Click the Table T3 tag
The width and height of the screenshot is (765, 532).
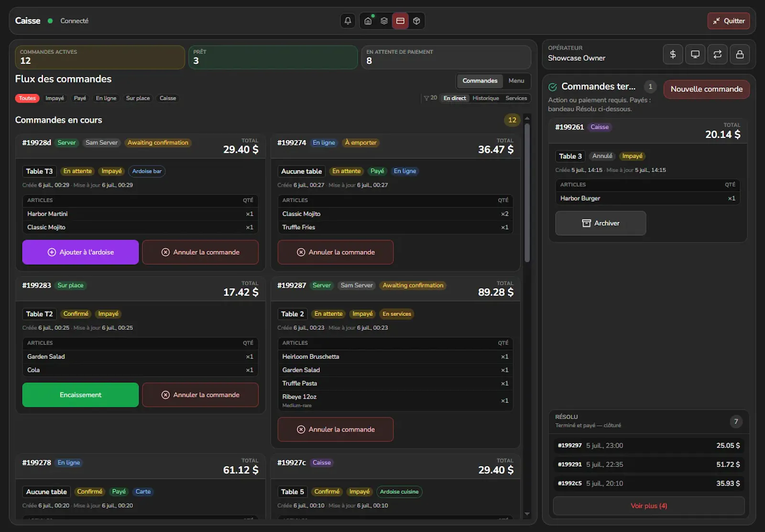(x=39, y=171)
